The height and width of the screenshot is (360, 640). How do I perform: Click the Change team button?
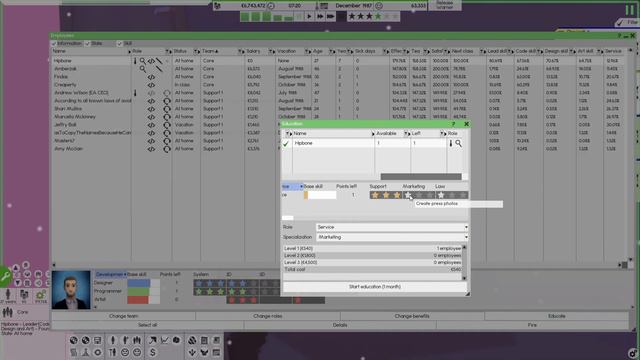123,316
